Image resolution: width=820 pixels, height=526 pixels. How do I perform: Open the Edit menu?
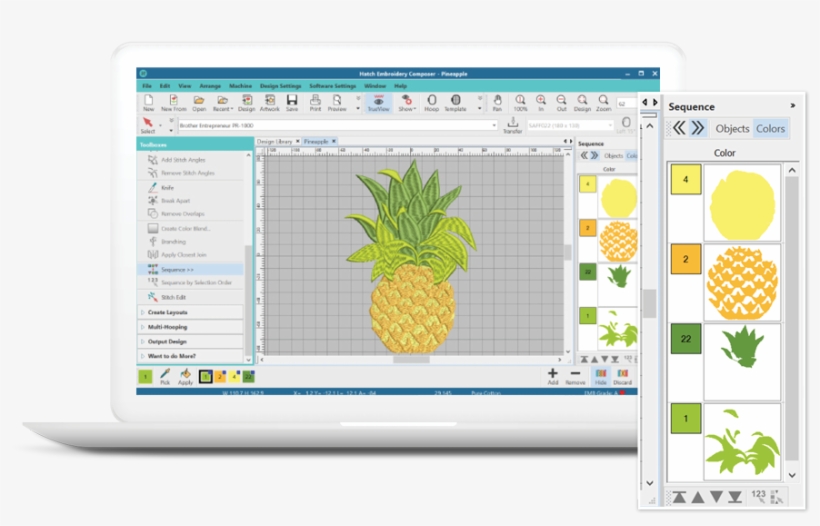(x=165, y=86)
